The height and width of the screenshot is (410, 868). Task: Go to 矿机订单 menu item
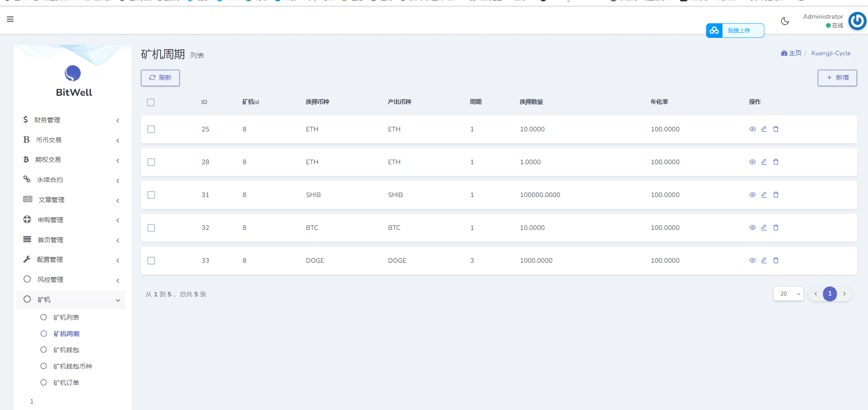[66, 383]
